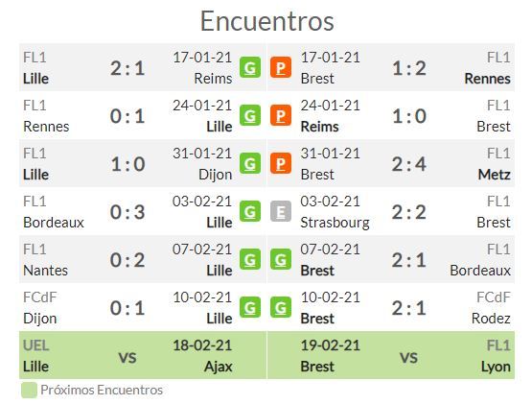
Task: Open the Lille vs Ajax upcoming match
Action: [143, 355]
